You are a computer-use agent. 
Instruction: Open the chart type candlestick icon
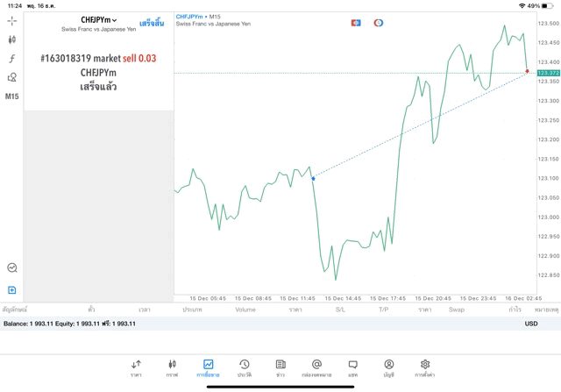pos(12,39)
